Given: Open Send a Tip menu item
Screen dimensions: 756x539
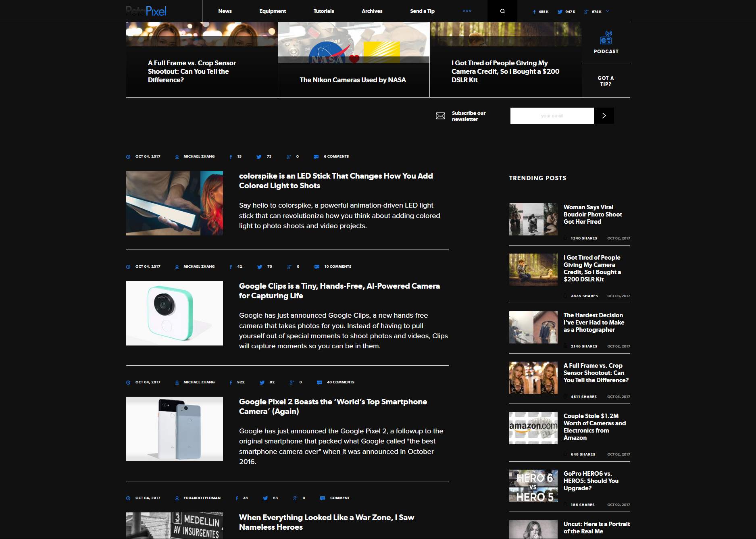Looking at the screenshot, I should click(x=422, y=11).
